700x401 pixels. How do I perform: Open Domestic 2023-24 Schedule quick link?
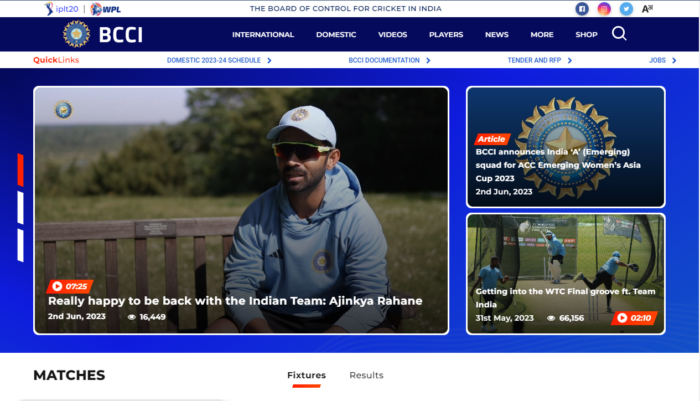click(x=214, y=60)
